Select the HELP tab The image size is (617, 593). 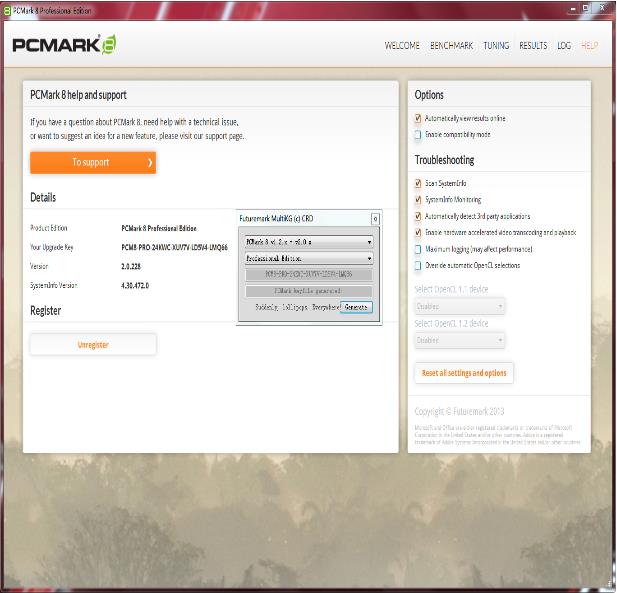[589, 46]
